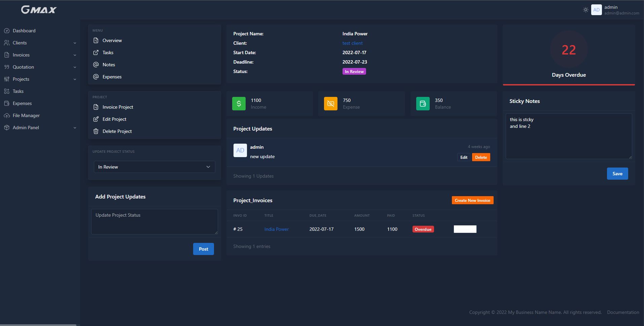The image size is (644, 326).
Task: Delete the admin project update
Action: [481, 157]
